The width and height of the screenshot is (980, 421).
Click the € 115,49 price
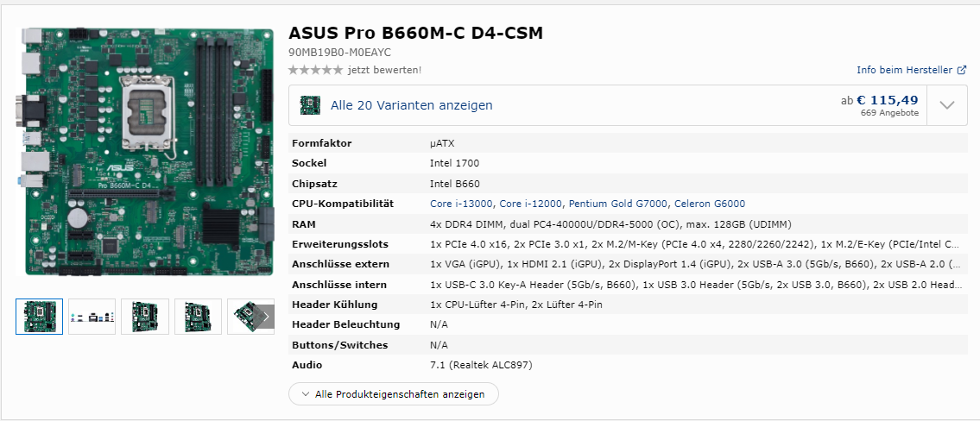tap(887, 100)
